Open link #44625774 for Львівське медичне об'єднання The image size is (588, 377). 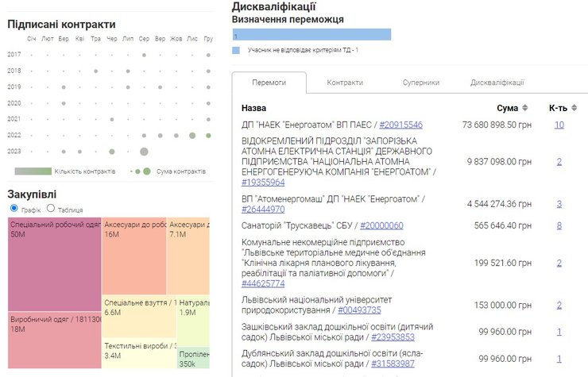tap(263, 283)
